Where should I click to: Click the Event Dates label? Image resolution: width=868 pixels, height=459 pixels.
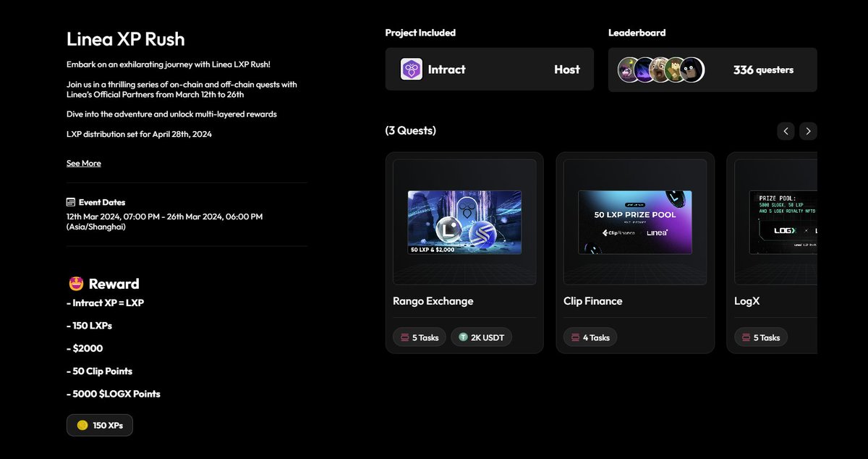tap(102, 203)
